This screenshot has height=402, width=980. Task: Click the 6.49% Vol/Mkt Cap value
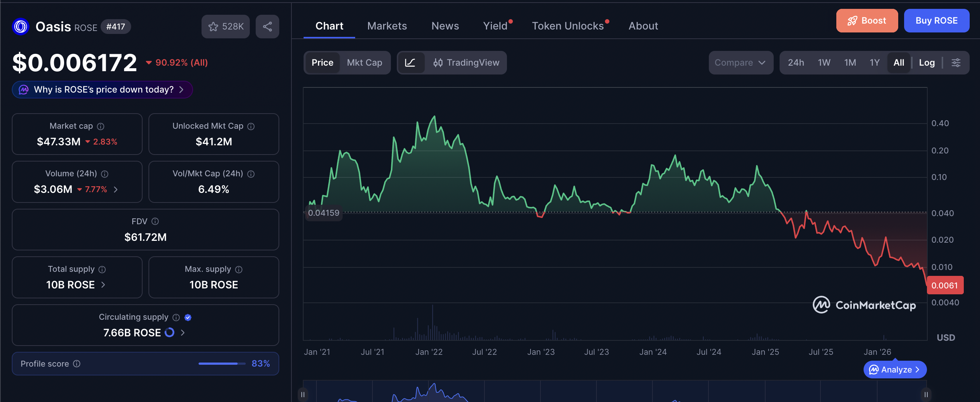(214, 190)
